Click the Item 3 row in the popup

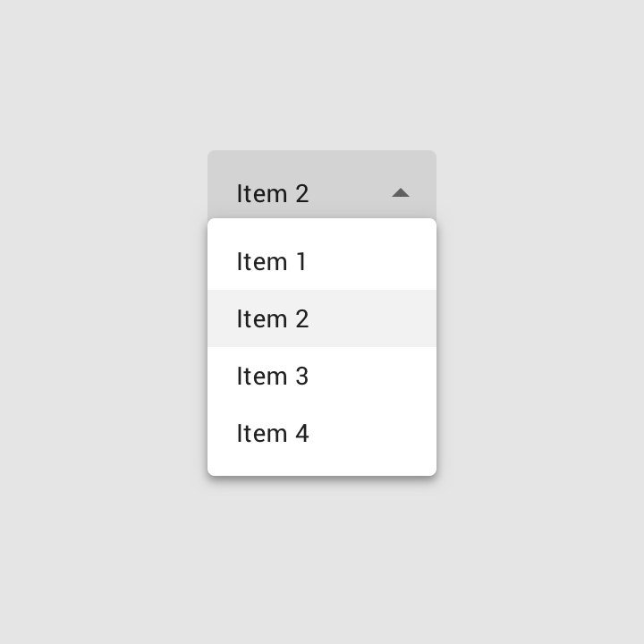click(321, 377)
